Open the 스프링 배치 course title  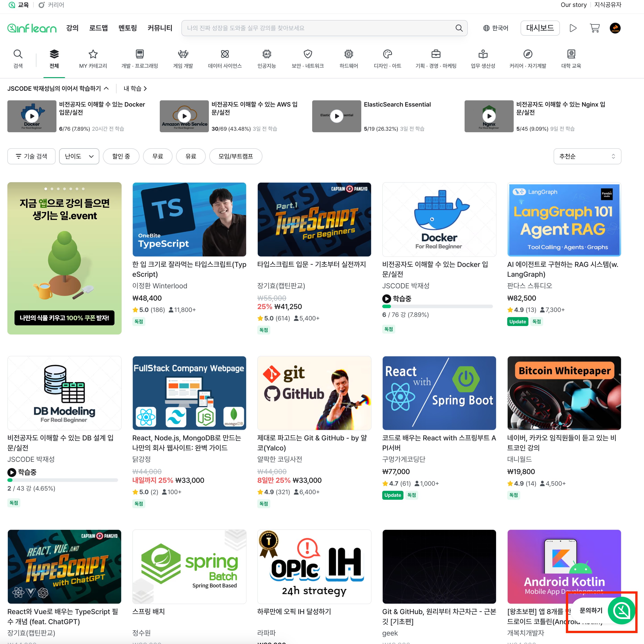(148, 611)
